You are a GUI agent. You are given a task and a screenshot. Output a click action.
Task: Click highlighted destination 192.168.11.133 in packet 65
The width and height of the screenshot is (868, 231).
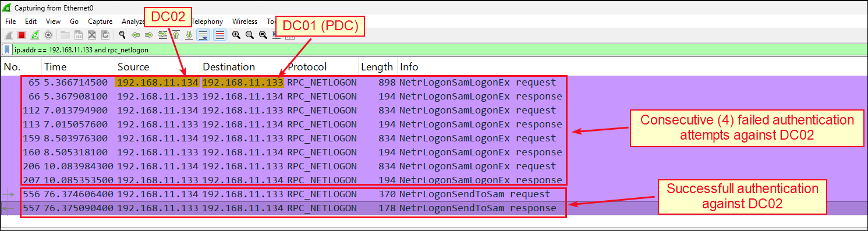pos(242,83)
